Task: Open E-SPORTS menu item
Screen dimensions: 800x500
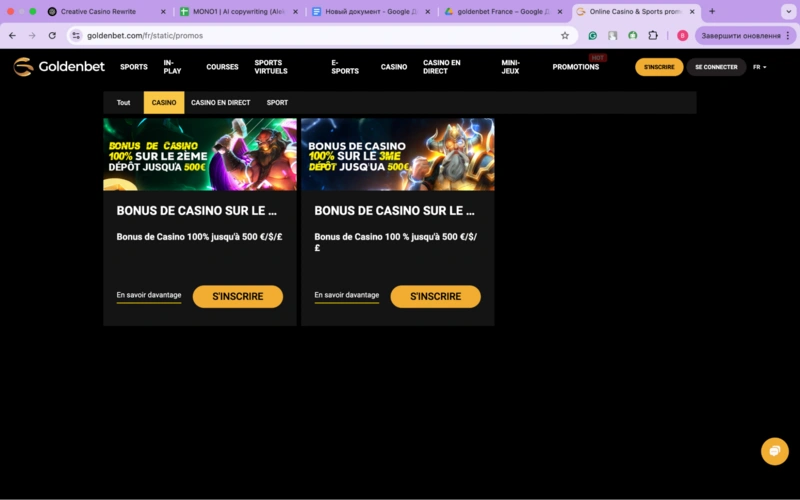Action: pyautogui.click(x=345, y=67)
